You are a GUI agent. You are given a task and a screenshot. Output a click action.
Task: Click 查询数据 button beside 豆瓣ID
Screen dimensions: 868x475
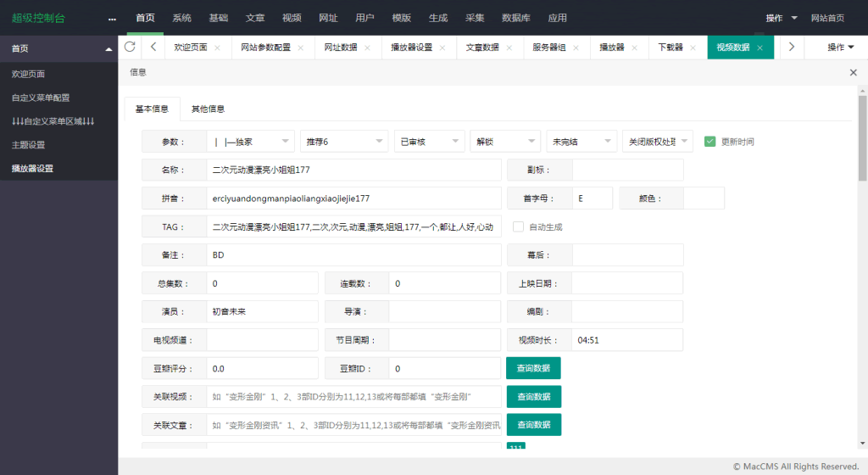coord(533,369)
